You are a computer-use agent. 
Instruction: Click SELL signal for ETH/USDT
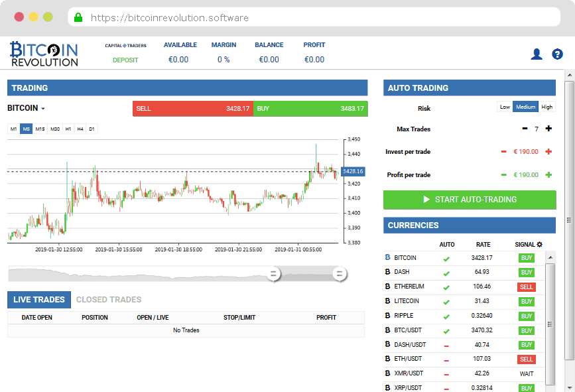(526, 359)
